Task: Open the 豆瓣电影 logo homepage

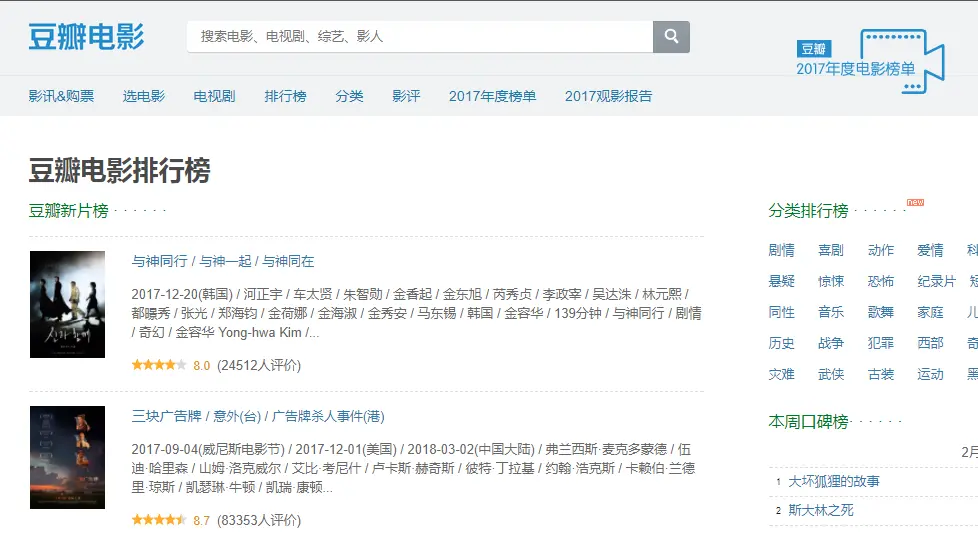Action: tap(86, 37)
